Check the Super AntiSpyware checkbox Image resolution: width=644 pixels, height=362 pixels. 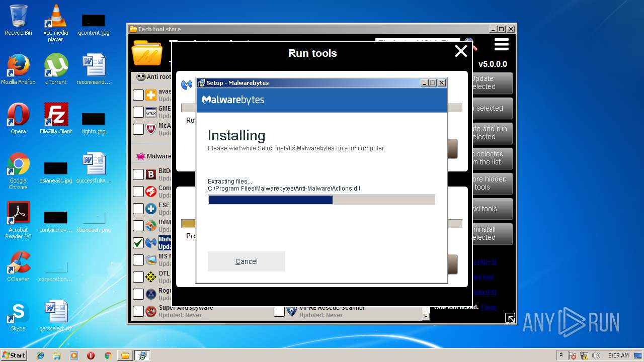click(138, 311)
